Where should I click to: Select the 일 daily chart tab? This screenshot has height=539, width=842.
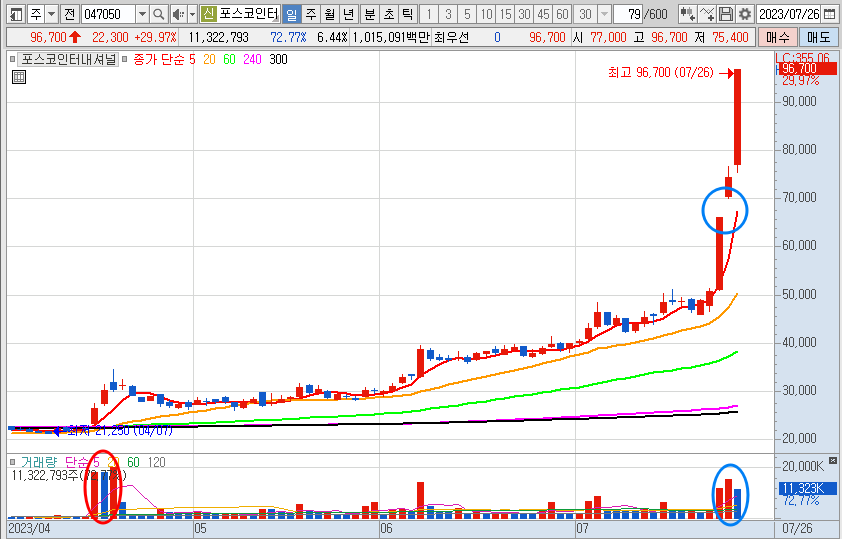coord(291,14)
